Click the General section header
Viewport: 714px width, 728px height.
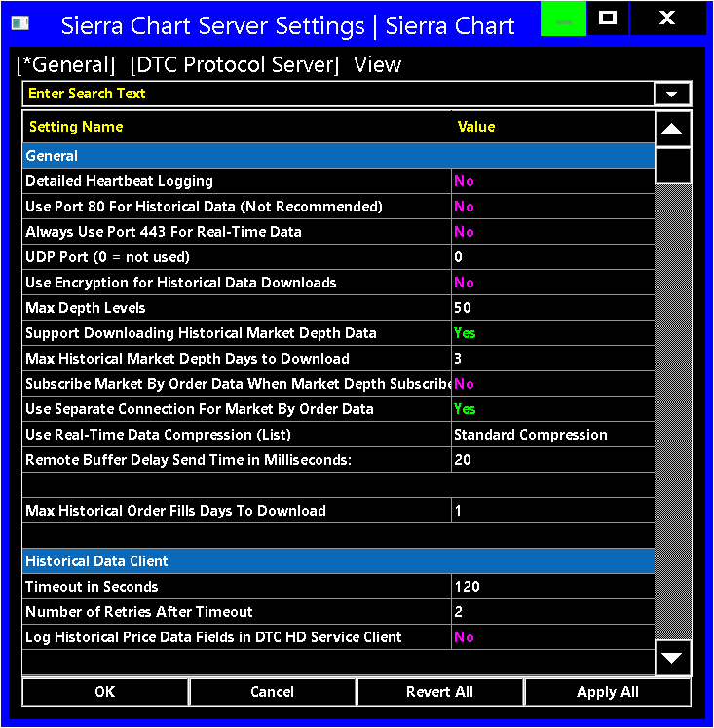[x=338, y=156]
